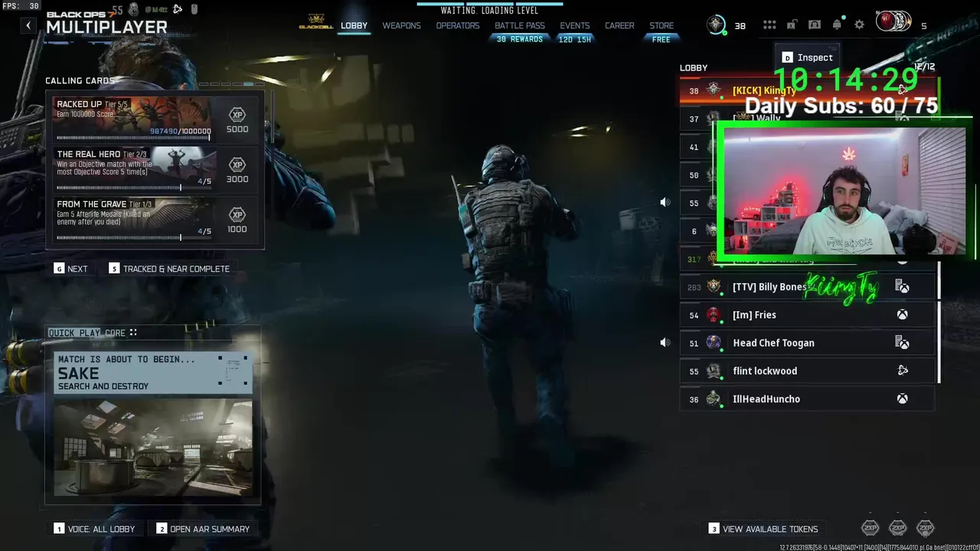This screenshot has width=980, height=551.
Task: Click the Voice: All Lobby button
Action: (95, 529)
